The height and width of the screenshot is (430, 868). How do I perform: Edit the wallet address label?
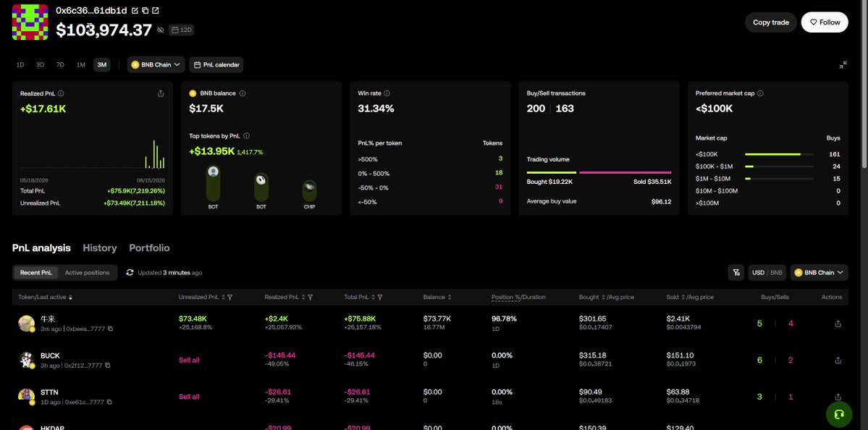coord(135,11)
